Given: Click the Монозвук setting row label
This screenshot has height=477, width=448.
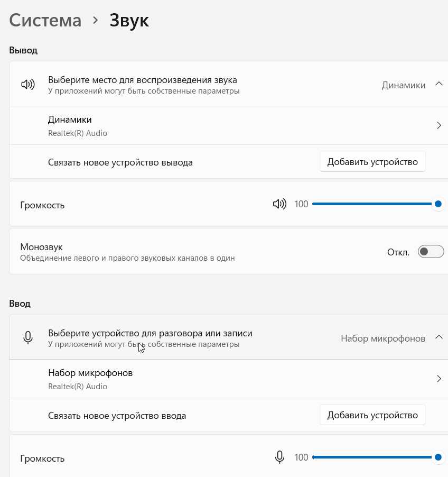Looking at the screenshot, I should pos(41,247).
